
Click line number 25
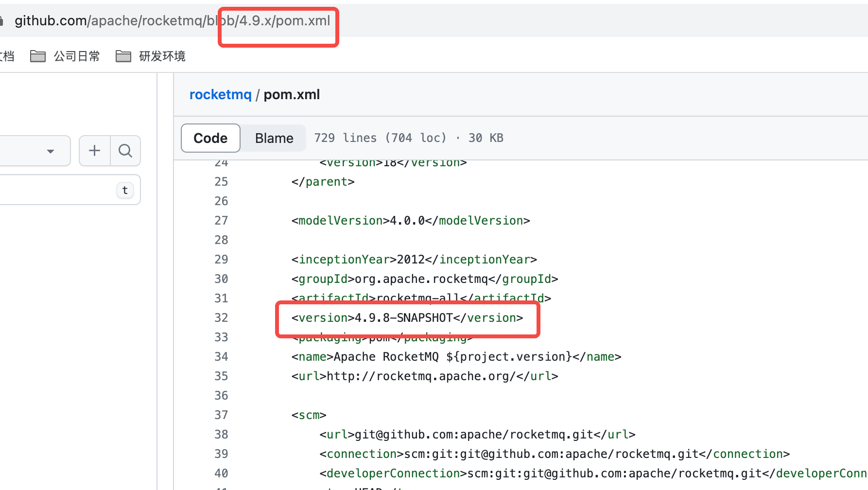(221, 182)
